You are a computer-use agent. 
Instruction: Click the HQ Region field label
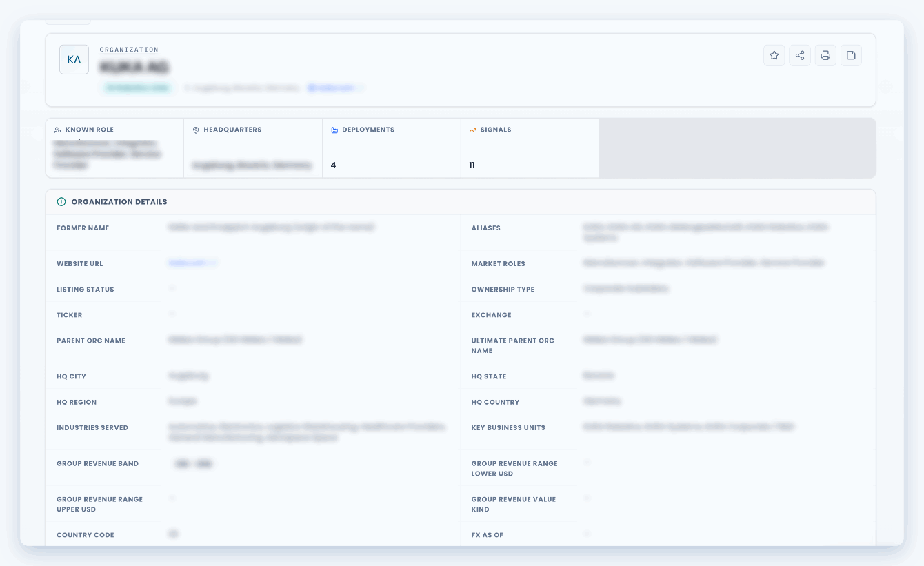point(77,402)
